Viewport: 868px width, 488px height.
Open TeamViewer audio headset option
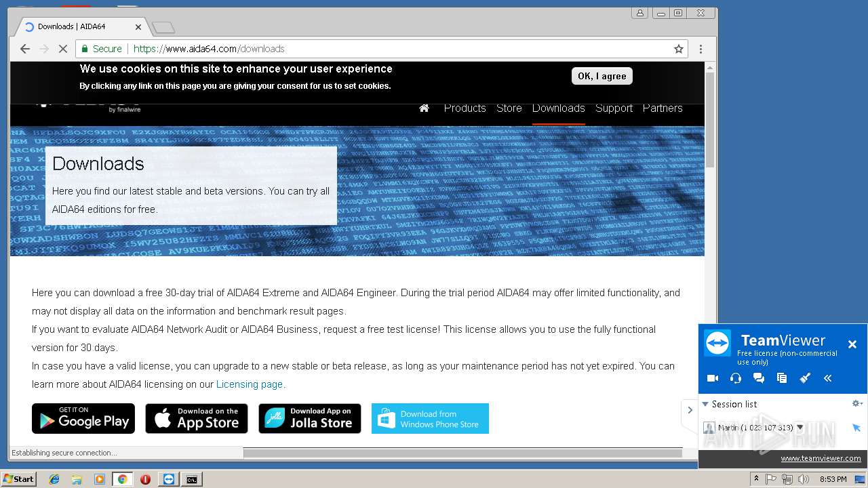[736, 378]
